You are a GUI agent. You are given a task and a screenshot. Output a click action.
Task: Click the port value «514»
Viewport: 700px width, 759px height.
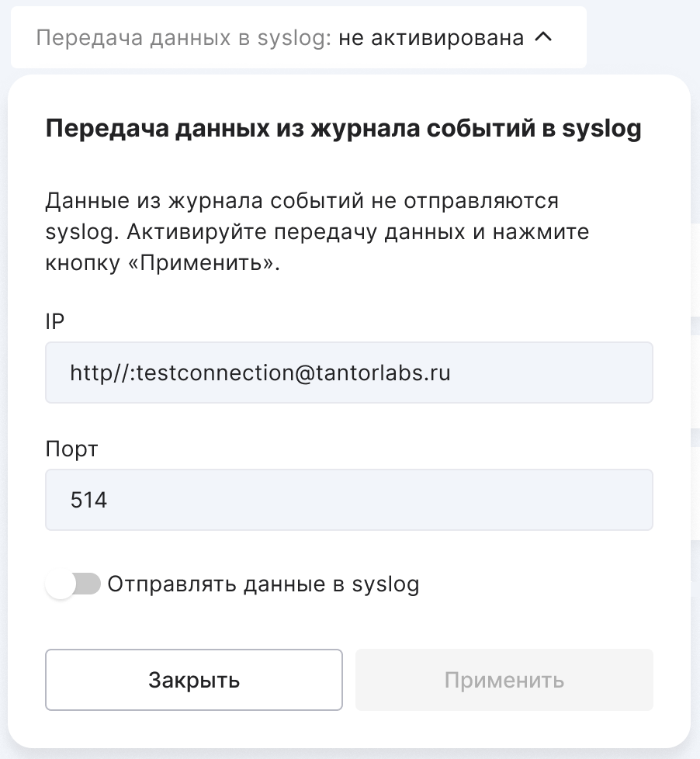[88, 500]
